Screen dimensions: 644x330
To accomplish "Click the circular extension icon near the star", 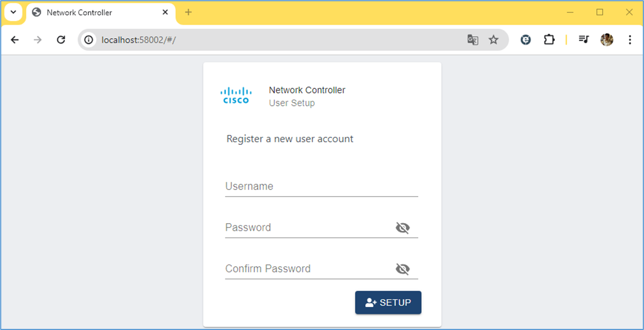I will pyautogui.click(x=525, y=40).
